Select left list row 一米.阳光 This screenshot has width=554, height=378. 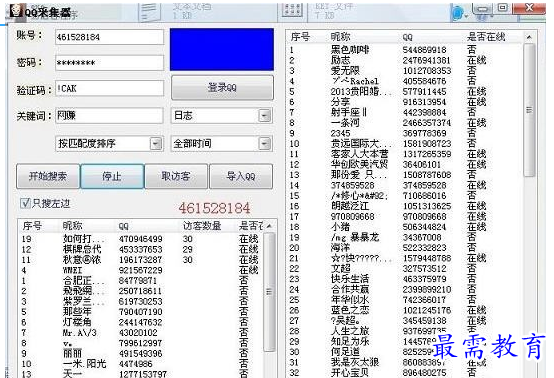141,364
